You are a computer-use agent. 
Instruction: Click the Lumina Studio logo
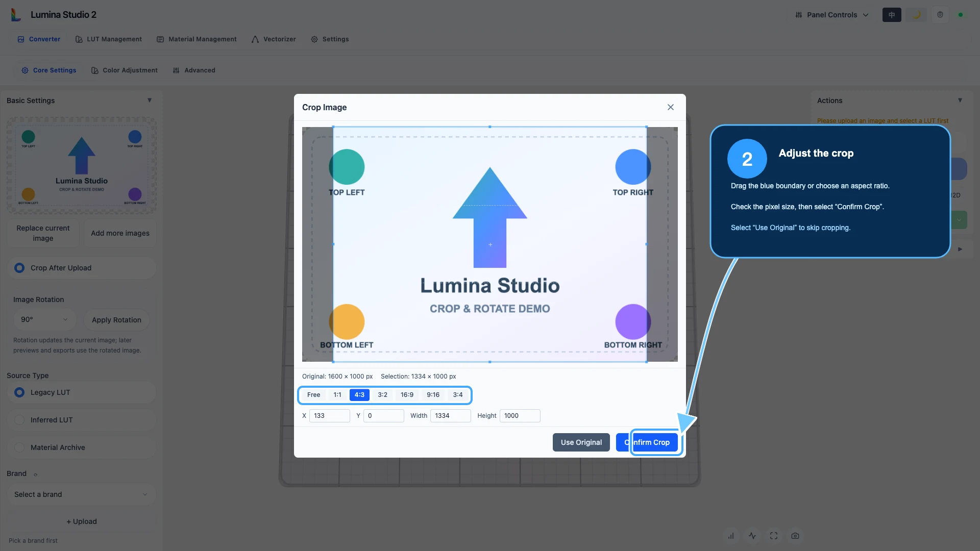16,15
